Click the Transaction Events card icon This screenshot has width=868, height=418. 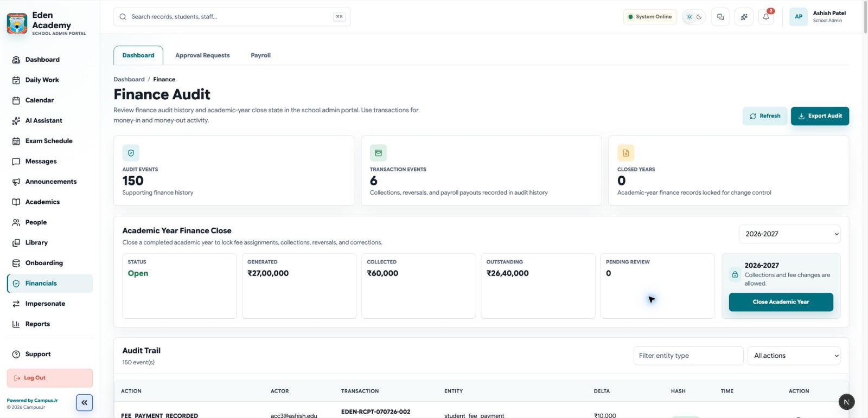pos(378,153)
